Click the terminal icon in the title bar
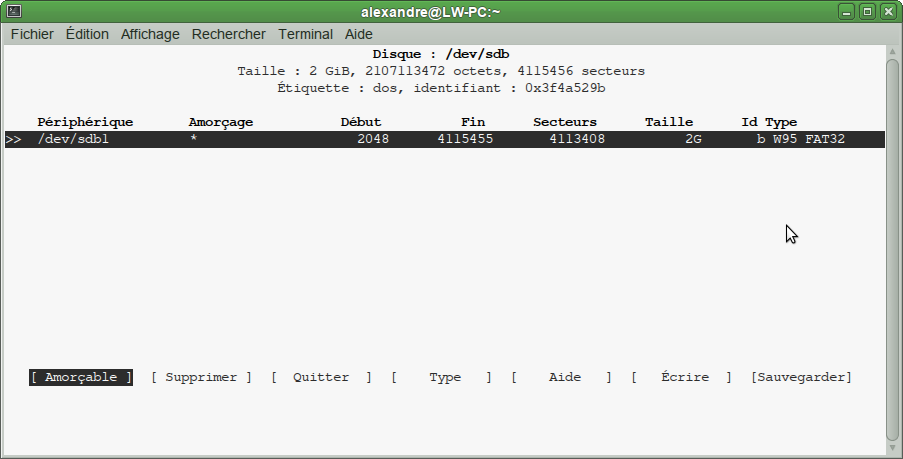903x459 pixels. click(12, 12)
